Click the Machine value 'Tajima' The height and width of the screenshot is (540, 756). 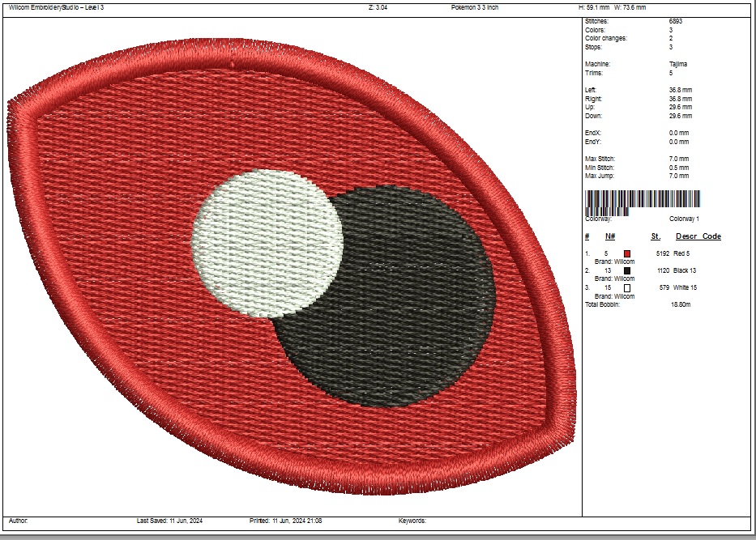[x=678, y=64]
